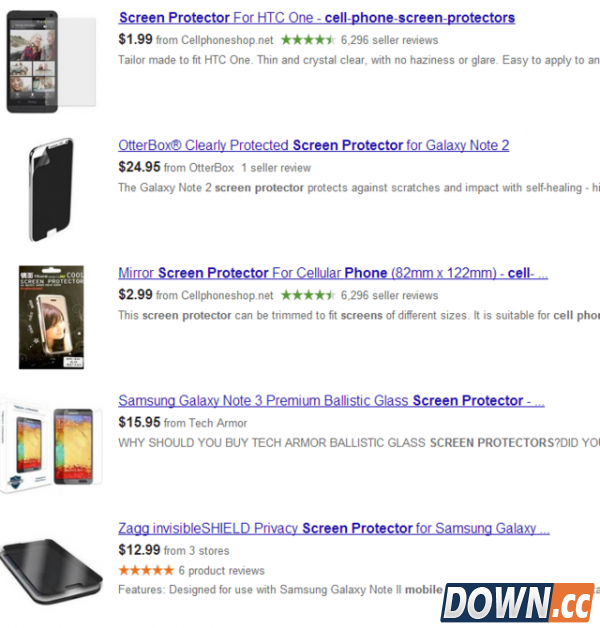This screenshot has width=600, height=628.
Task: Open the OtterBox Galaxy Note 2 product image
Action: tap(51, 189)
